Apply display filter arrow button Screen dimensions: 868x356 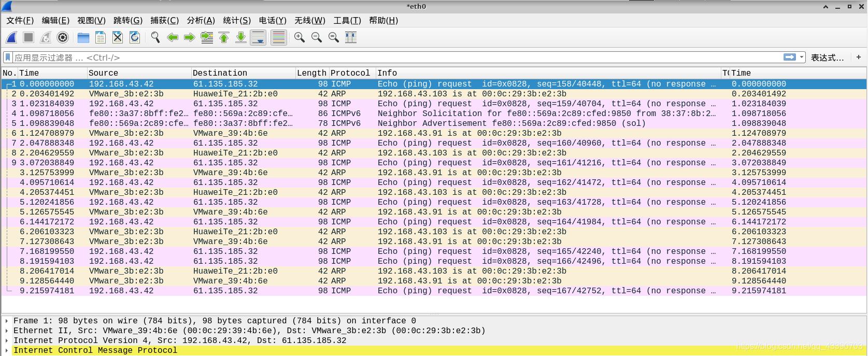(x=790, y=57)
